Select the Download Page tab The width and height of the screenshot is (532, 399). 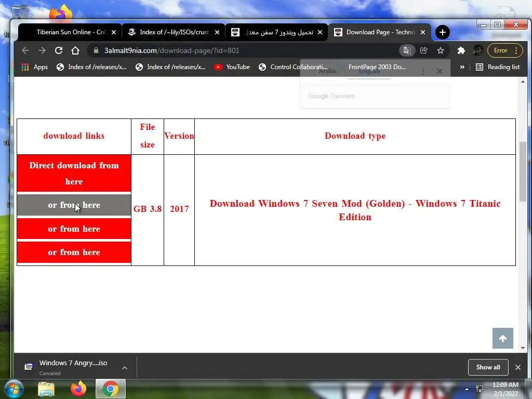pyautogui.click(x=379, y=32)
